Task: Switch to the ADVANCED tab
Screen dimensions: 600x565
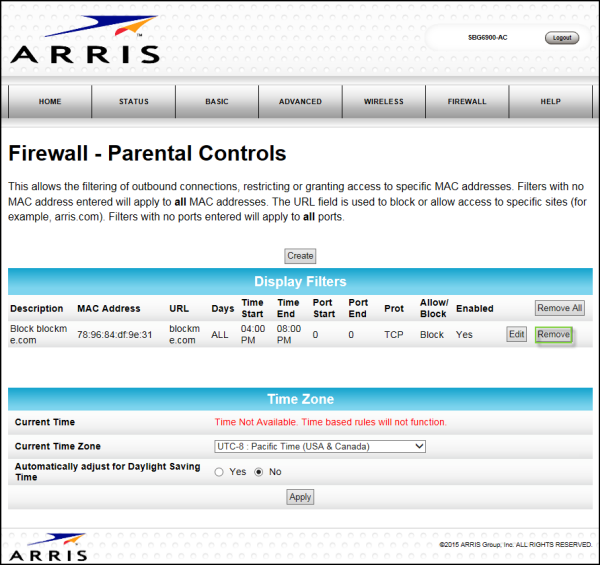Action: point(300,102)
